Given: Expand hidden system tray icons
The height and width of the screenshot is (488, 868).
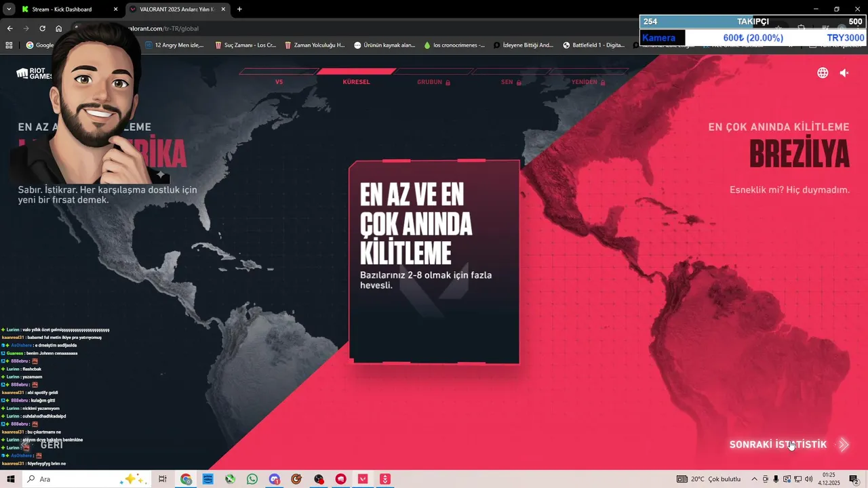Looking at the screenshot, I should [754, 479].
